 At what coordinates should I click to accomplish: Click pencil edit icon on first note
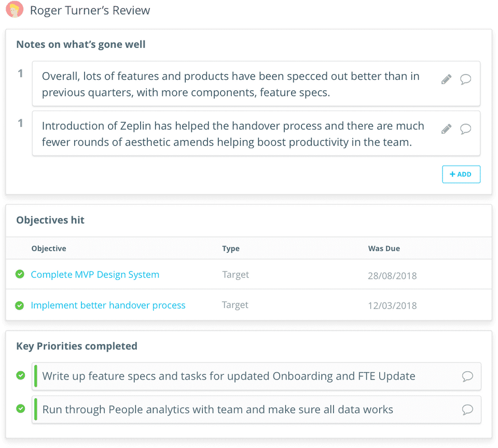tap(446, 79)
